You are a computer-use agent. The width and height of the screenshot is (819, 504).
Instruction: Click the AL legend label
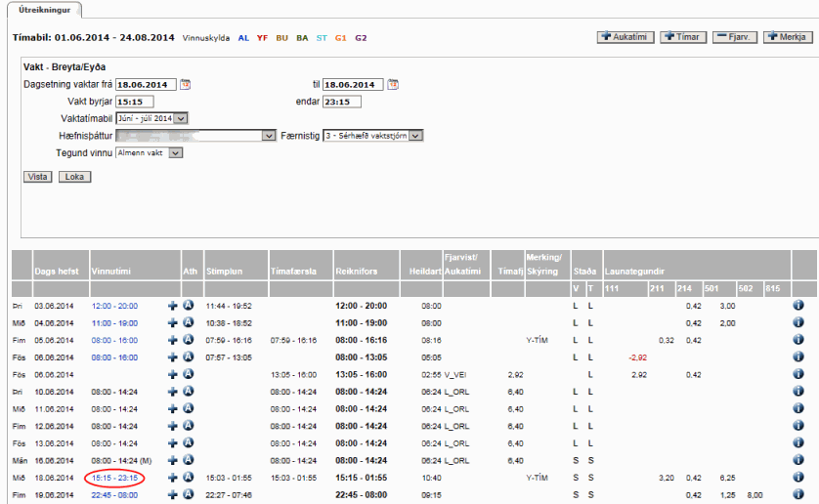click(x=243, y=38)
